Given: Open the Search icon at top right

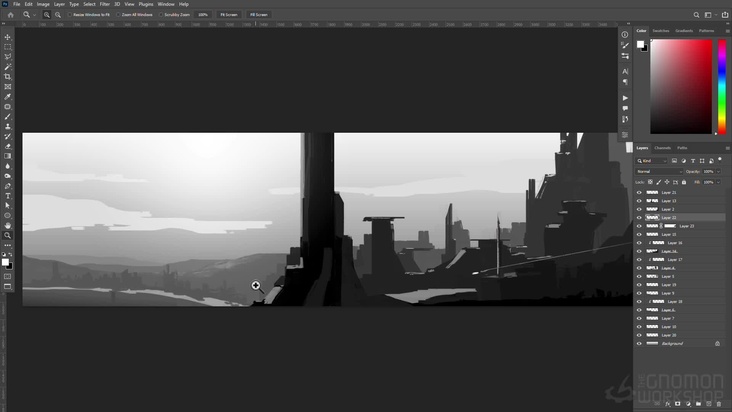Looking at the screenshot, I should coord(696,15).
